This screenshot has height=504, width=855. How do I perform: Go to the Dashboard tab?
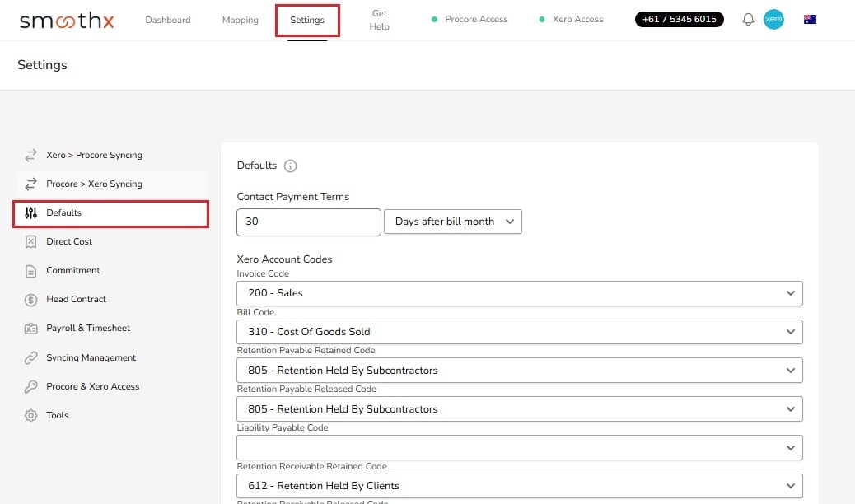coord(167,19)
